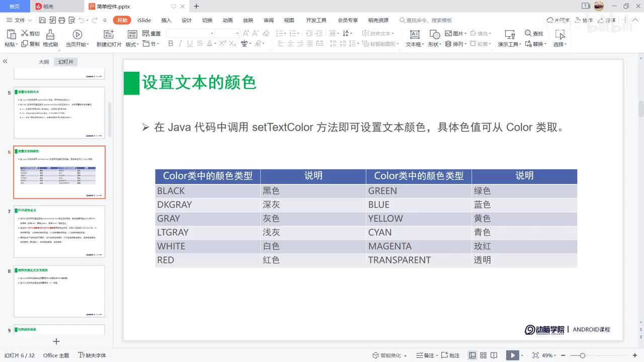The height and width of the screenshot is (362, 644).
Task: Open Print Preview from quick access toolbar
Action: click(x=71, y=20)
